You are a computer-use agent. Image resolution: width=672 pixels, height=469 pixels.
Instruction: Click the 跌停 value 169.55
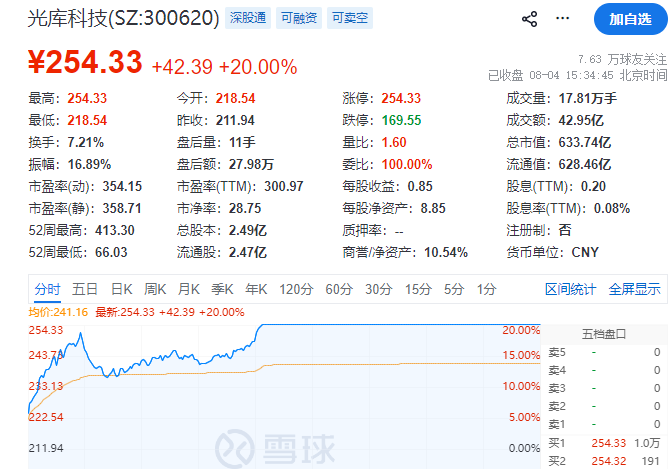401,120
